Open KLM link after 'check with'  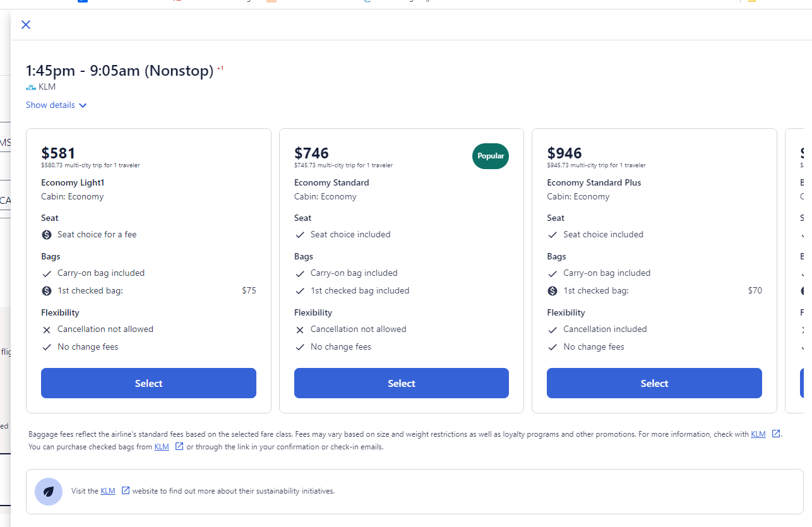coord(758,434)
